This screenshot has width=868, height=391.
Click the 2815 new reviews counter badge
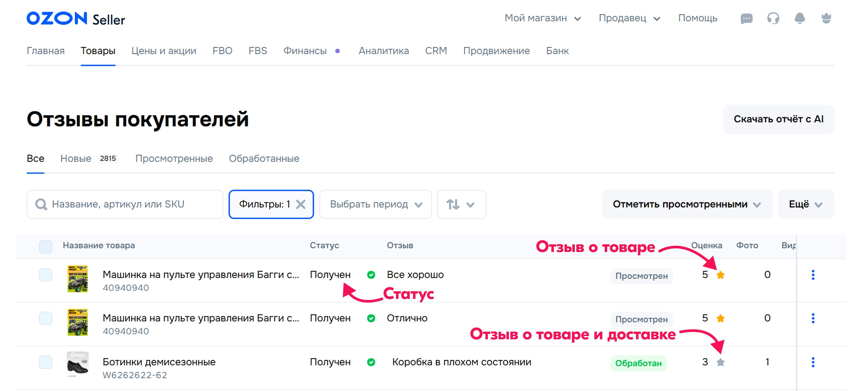point(107,158)
